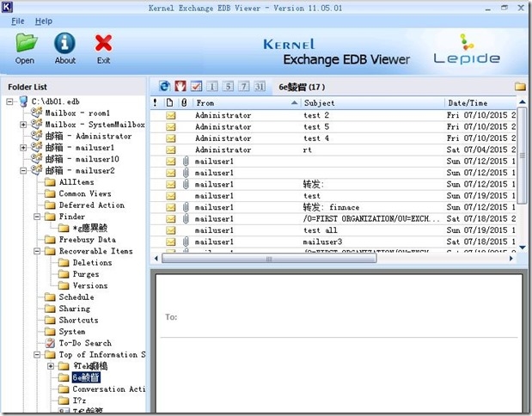Screen dimensions: 532x416
Task: Select the System folder
Action: pos(72,332)
